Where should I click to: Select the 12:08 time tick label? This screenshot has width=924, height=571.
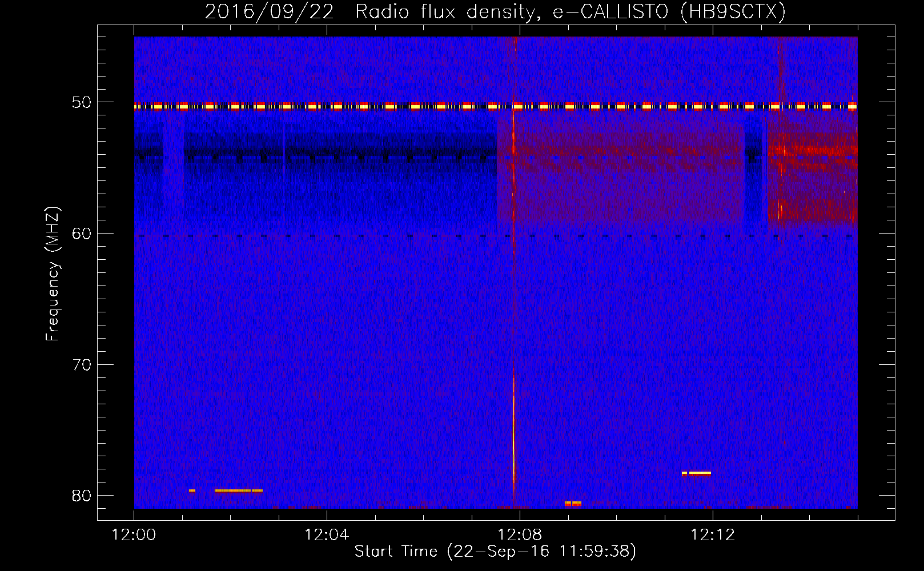tap(520, 535)
